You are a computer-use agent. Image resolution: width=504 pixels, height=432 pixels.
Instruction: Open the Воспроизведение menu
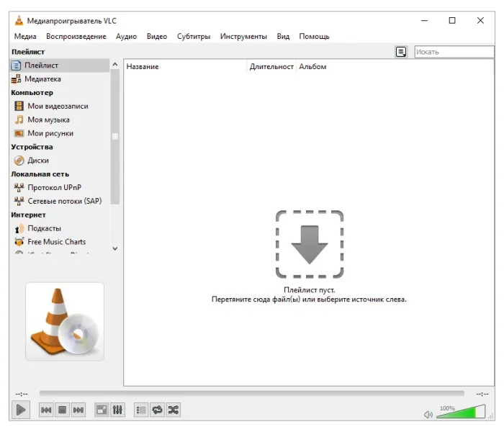click(76, 36)
